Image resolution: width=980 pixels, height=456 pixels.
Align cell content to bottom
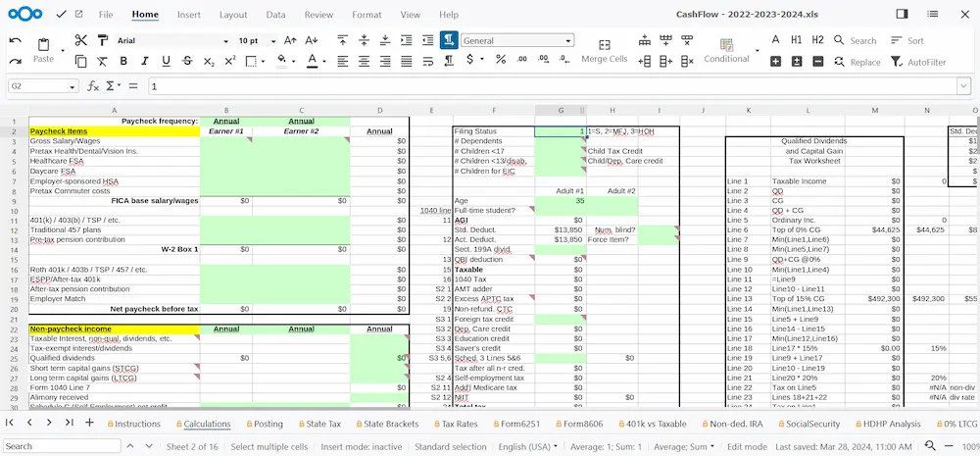[385, 40]
